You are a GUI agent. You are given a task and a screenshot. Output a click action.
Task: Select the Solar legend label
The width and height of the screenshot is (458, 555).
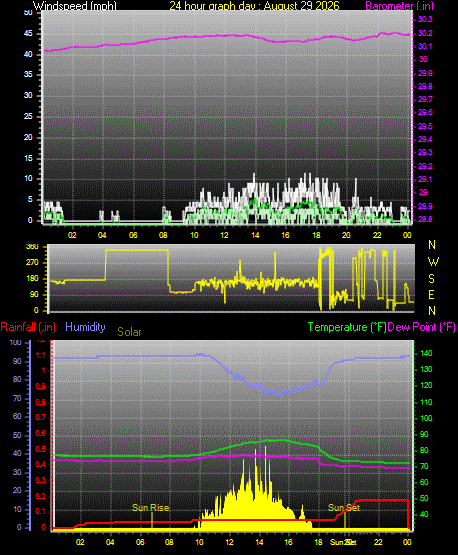[129, 332]
